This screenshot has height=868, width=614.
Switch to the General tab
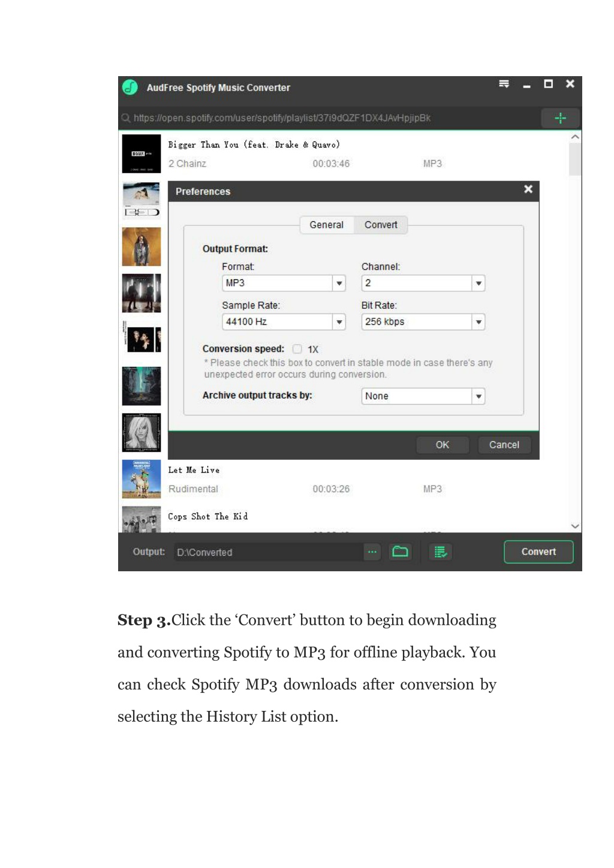point(327,225)
